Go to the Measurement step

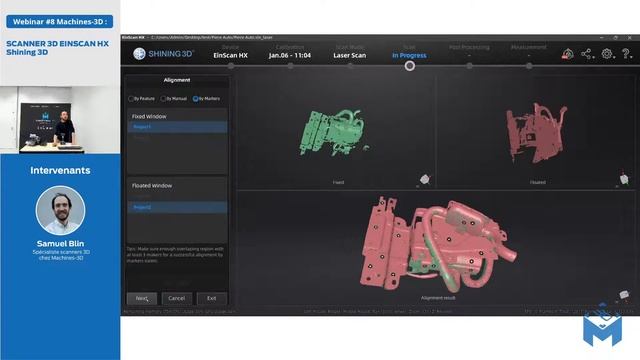tap(529, 47)
